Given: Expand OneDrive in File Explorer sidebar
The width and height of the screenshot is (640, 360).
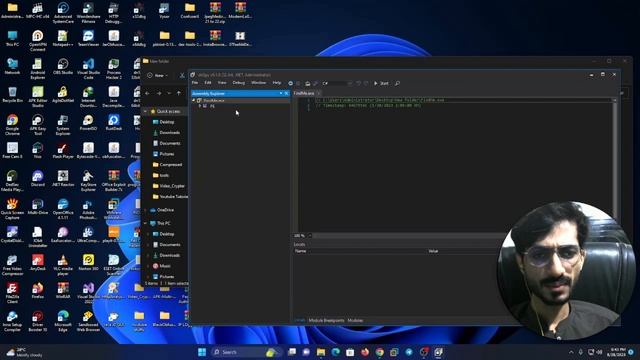Looking at the screenshot, I should point(145,210).
